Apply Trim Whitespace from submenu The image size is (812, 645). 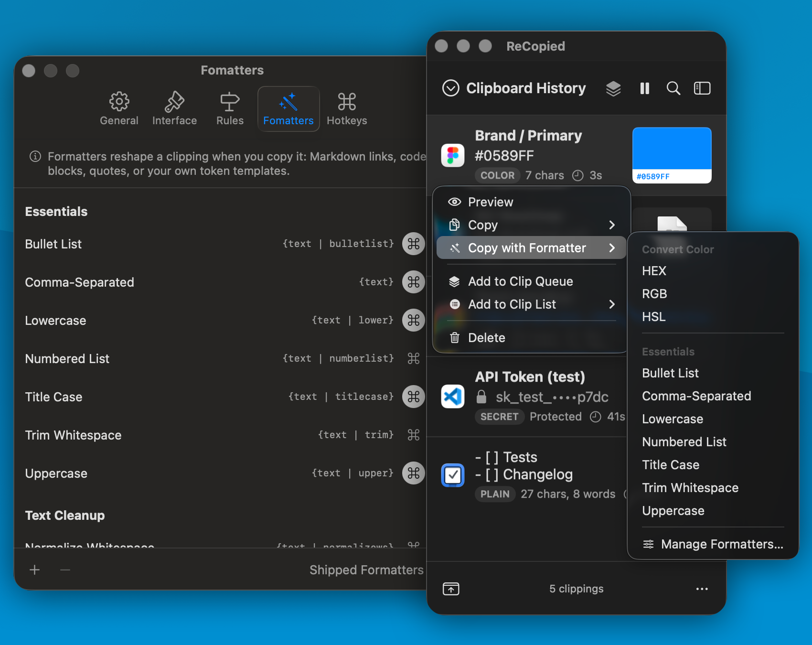(713, 488)
